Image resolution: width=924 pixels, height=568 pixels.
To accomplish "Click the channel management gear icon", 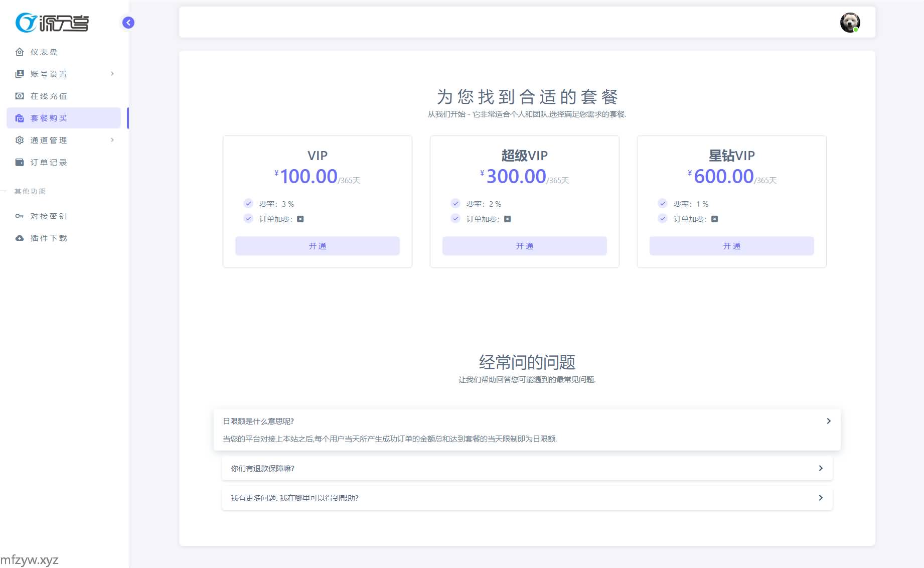I will (x=20, y=140).
